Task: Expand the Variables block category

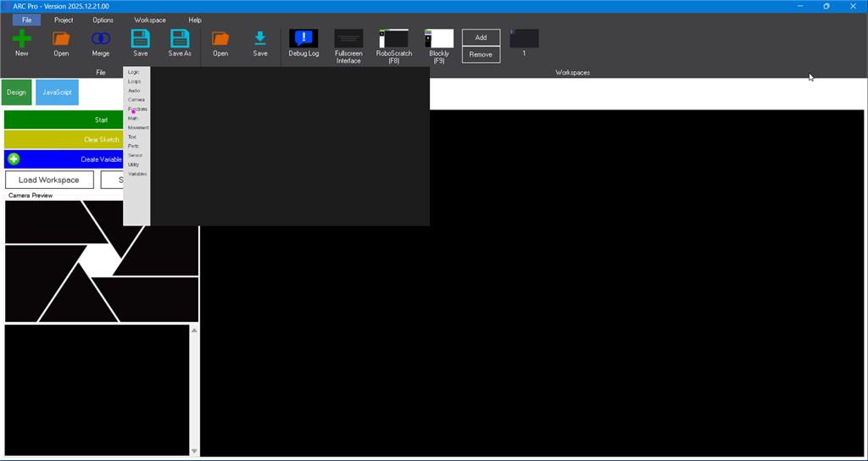Action: (x=137, y=174)
